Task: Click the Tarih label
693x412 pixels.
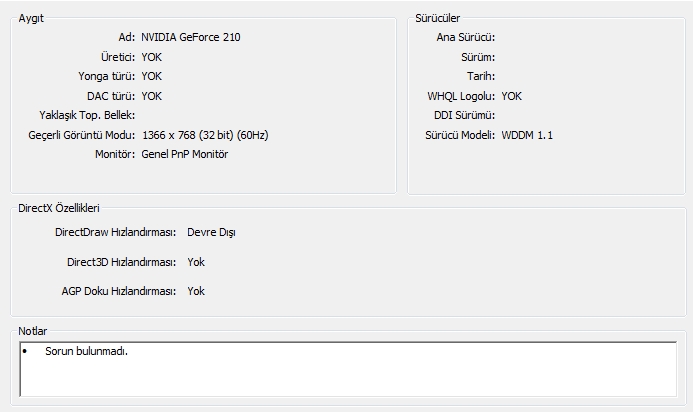Action: [481, 76]
